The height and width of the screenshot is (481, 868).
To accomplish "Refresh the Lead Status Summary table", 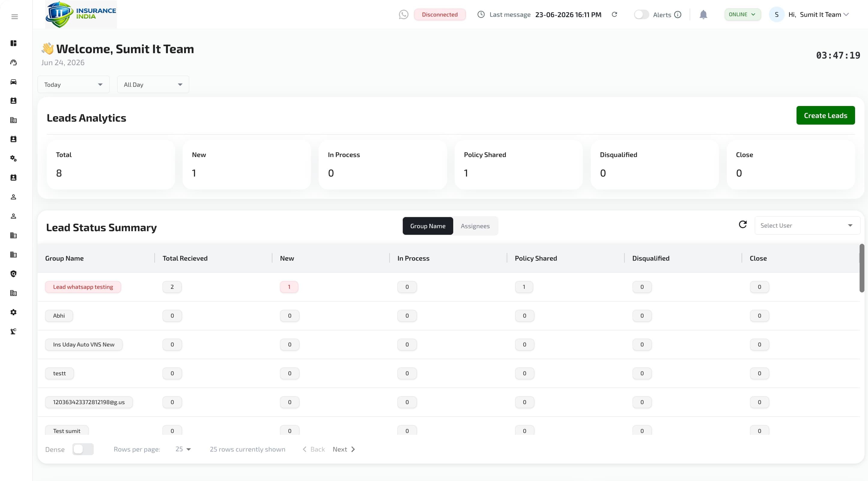I will [x=743, y=224].
